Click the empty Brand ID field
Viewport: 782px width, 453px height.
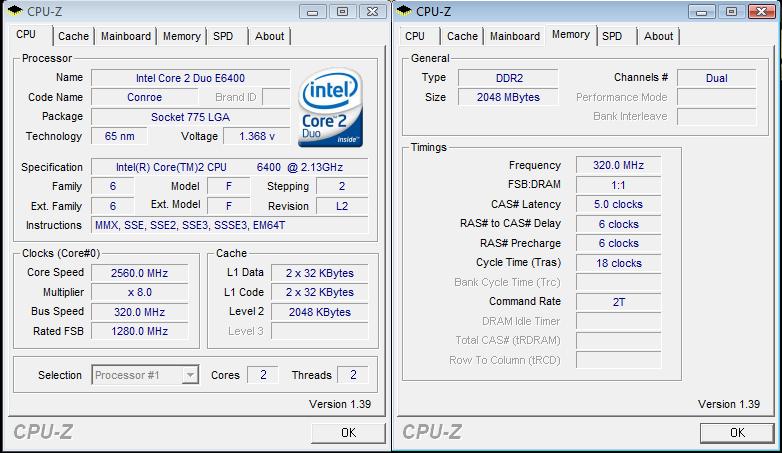click(276, 97)
